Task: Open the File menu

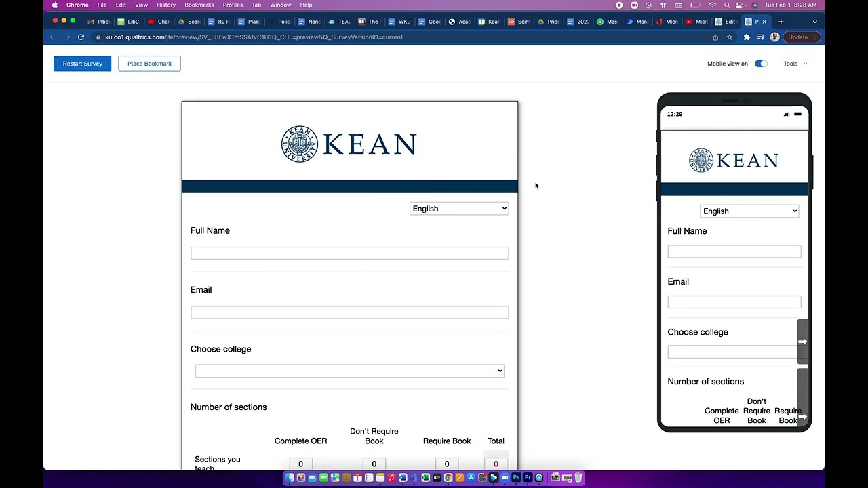Action: click(102, 5)
